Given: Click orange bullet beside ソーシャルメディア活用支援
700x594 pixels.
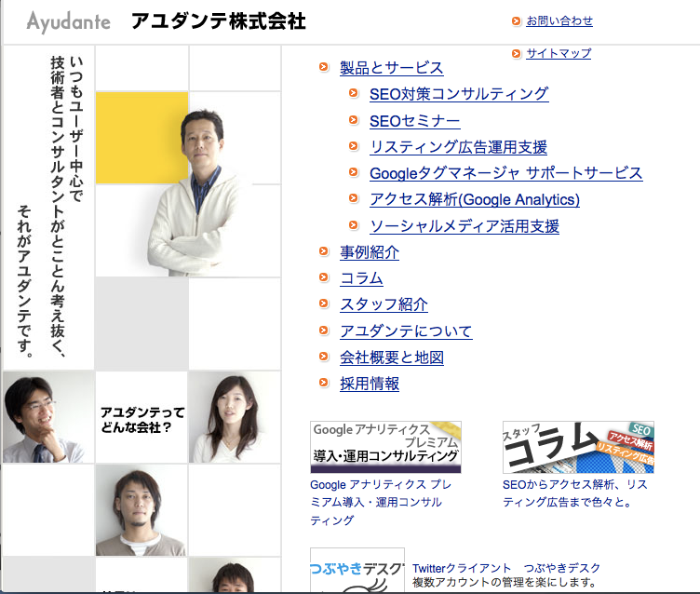Looking at the screenshot, I should coord(354,224).
